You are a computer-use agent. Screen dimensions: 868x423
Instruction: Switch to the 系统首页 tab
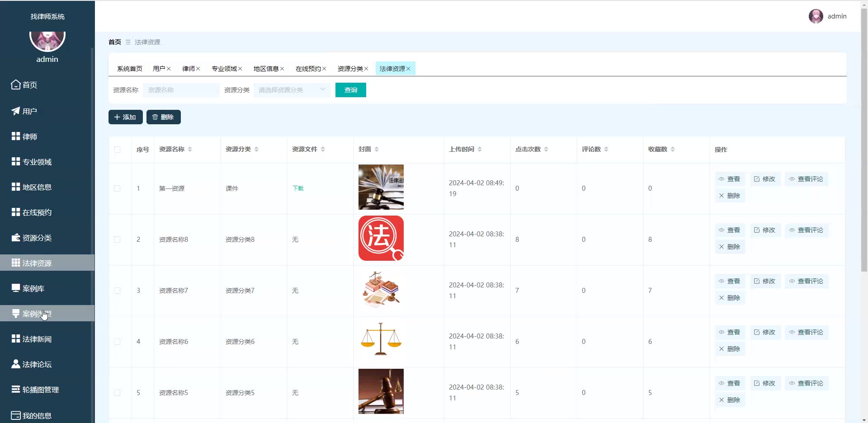(x=129, y=69)
